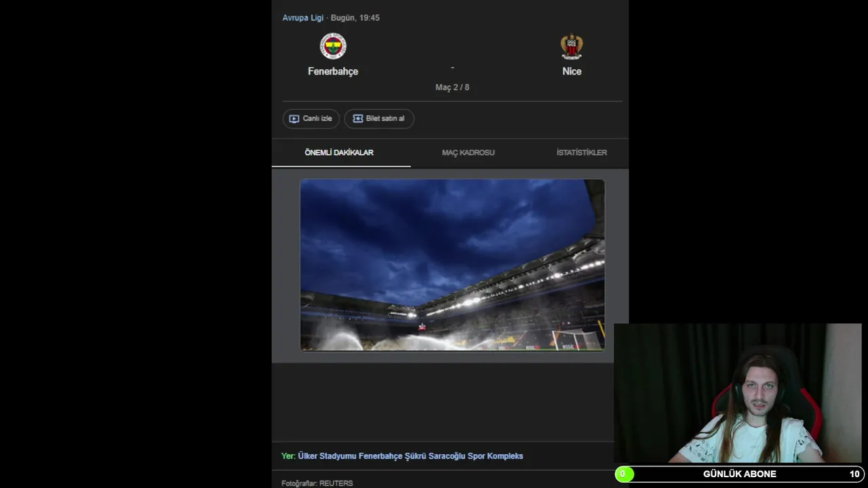The height and width of the screenshot is (488, 868).
Task: Switch to the MAÇ KADROSU tab
Action: (x=468, y=152)
